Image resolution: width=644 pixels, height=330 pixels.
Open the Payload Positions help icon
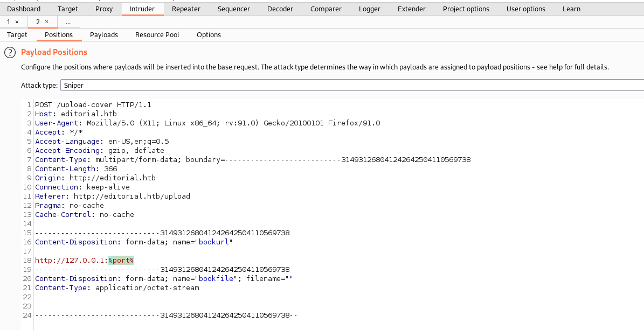coord(10,53)
